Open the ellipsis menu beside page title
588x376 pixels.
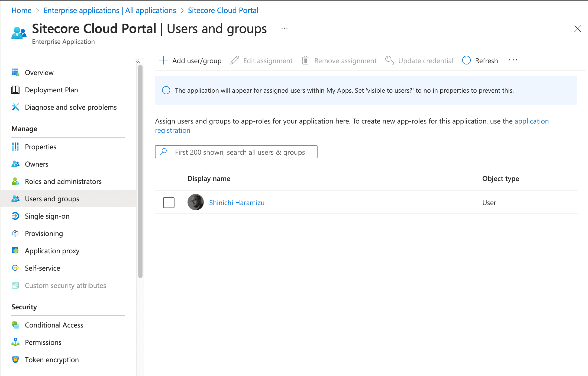click(284, 29)
